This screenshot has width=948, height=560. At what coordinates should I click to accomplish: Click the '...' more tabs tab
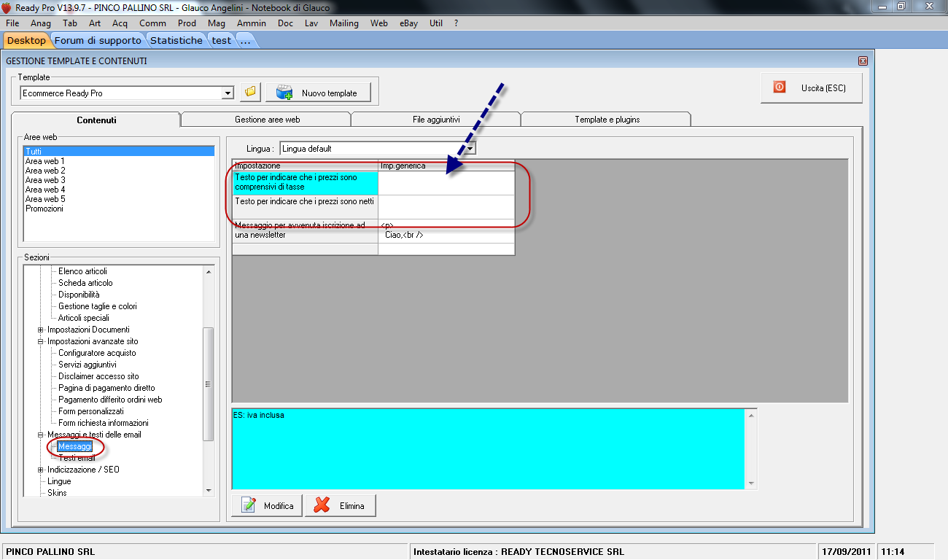pos(246,40)
